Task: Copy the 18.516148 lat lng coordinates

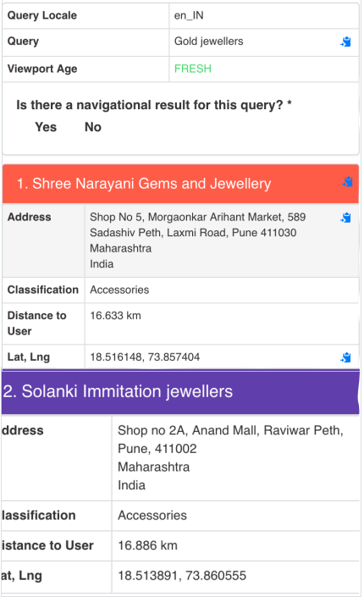Action: tap(345, 357)
